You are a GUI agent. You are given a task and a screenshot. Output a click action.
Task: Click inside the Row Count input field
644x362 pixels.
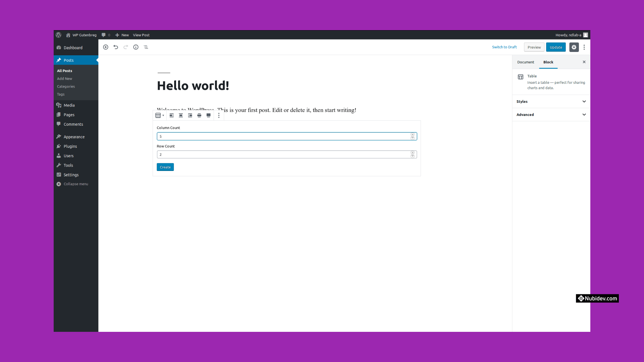point(268,154)
